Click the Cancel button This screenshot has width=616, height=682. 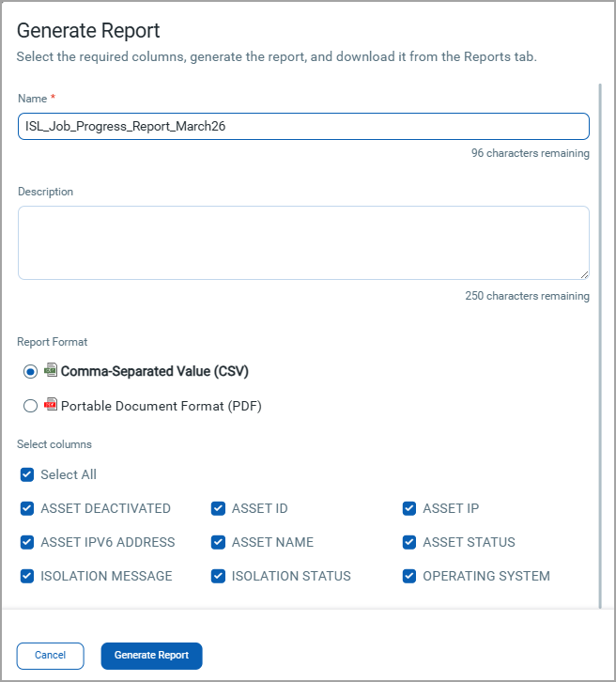[51, 656]
